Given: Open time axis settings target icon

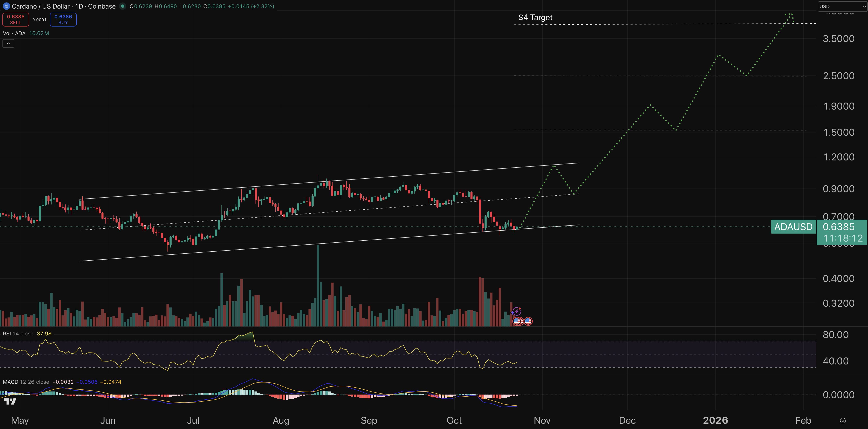Looking at the screenshot, I should tap(843, 421).
